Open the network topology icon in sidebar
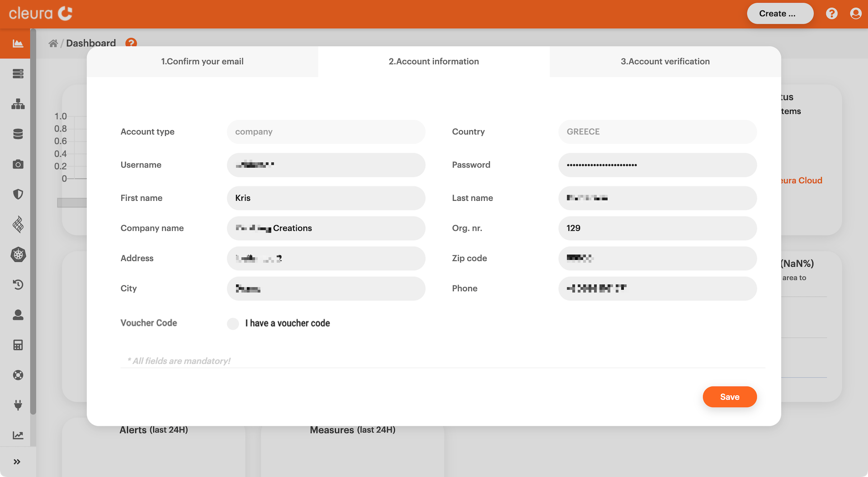The height and width of the screenshot is (477, 868). click(x=18, y=104)
